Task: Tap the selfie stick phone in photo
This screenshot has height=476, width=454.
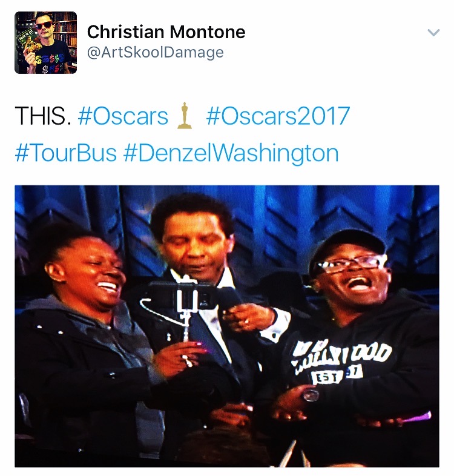Action: pyautogui.click(x=182, y=294)
